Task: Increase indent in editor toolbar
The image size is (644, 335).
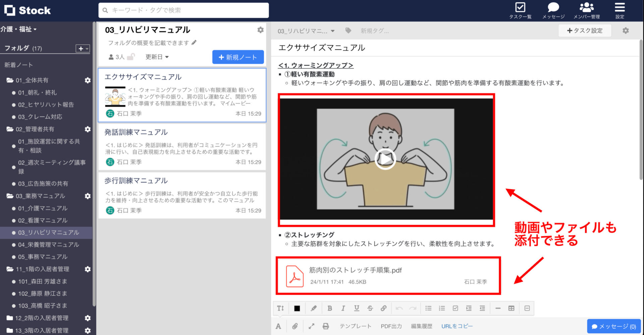Action: tap(469, 308)
